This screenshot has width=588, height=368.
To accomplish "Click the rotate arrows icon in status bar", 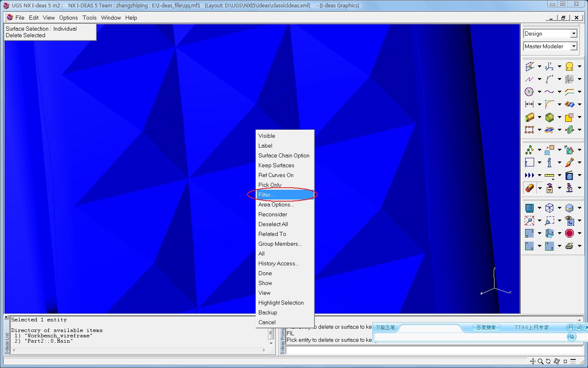I will click(548, 361).
